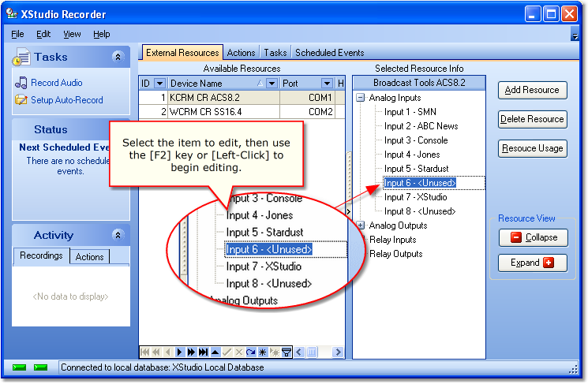This screenshot has height=384, width=588.
Task: Click the Expand resource view button
Action: tap(532, 263)
